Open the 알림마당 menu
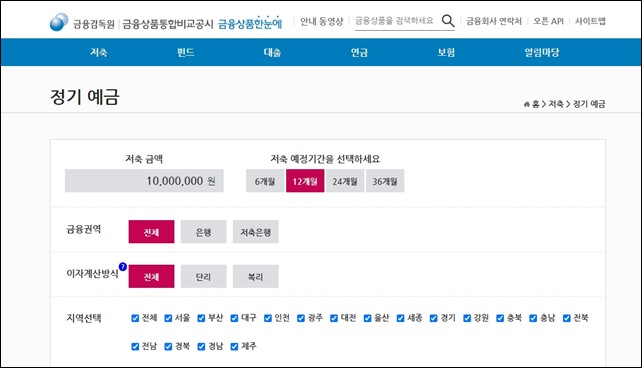This screenshot has width=642, height=368. pyautogui.click(x=542, y=52)
